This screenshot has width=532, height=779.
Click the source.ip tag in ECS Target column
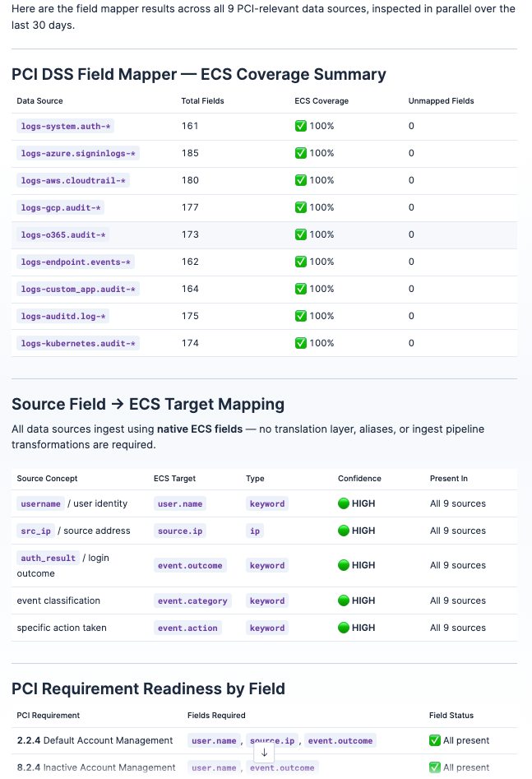(x=180, y=531)
